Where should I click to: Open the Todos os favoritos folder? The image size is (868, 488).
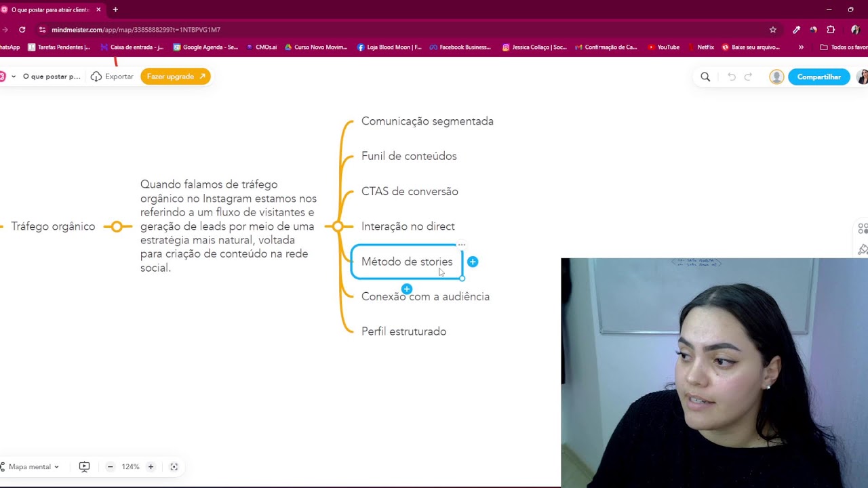click(x=844, y=47)
